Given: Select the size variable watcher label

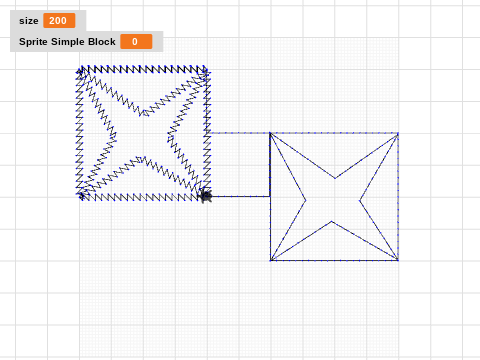Looking at the screenshot, I should tap(29, 21).
